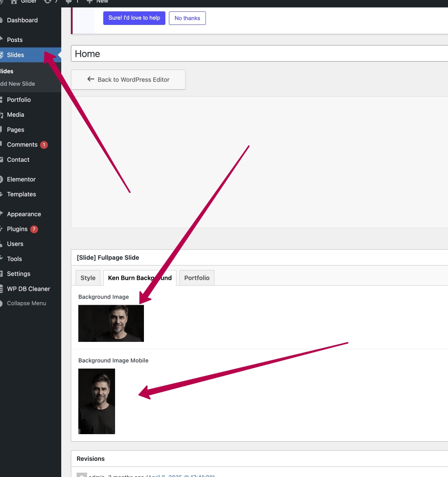
Task: Dismiss notice with the No thanks button
Action: coord(187,18)
